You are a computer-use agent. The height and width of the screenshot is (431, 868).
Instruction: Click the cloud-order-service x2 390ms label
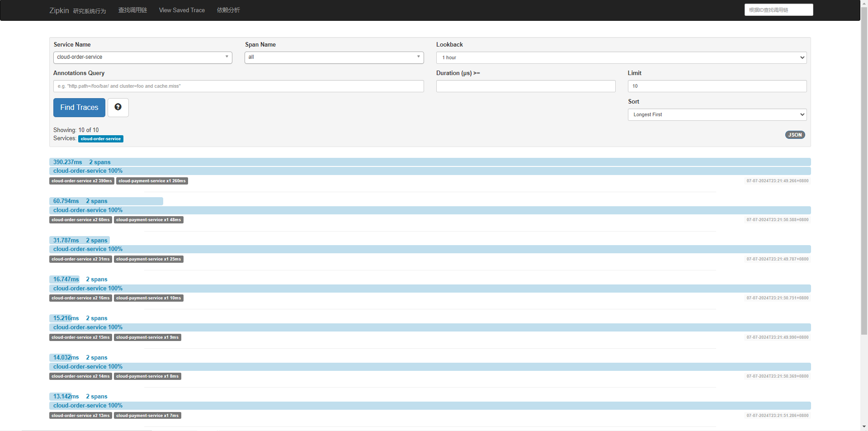tap(82, 181)
